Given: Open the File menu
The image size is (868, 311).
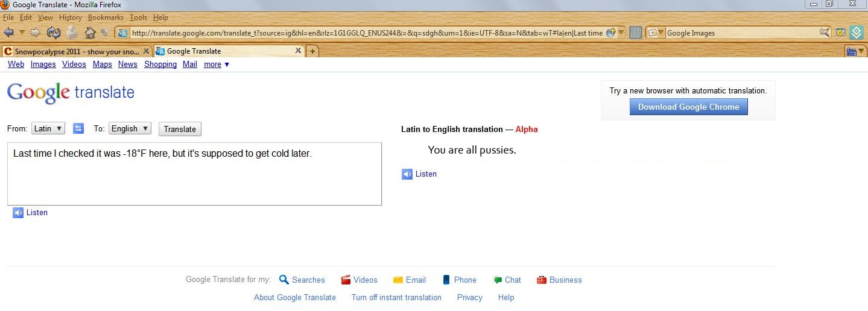Looking at the screenshot, I should (8, 17).
